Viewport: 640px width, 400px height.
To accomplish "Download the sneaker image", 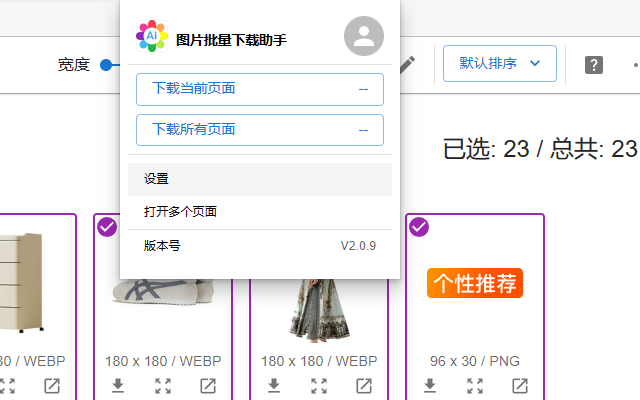I will [118, 385].
